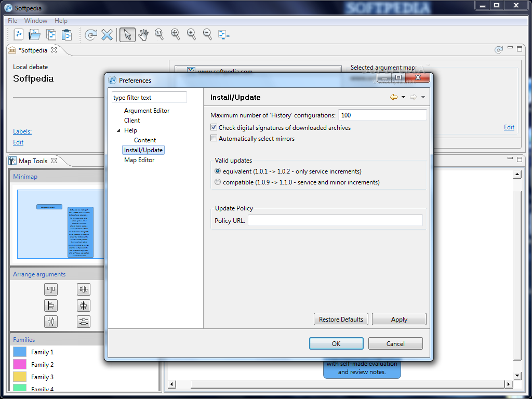Click the magenta Family 2 color swatch
This screenshot has width=532, height=399.
coord(20,364)
